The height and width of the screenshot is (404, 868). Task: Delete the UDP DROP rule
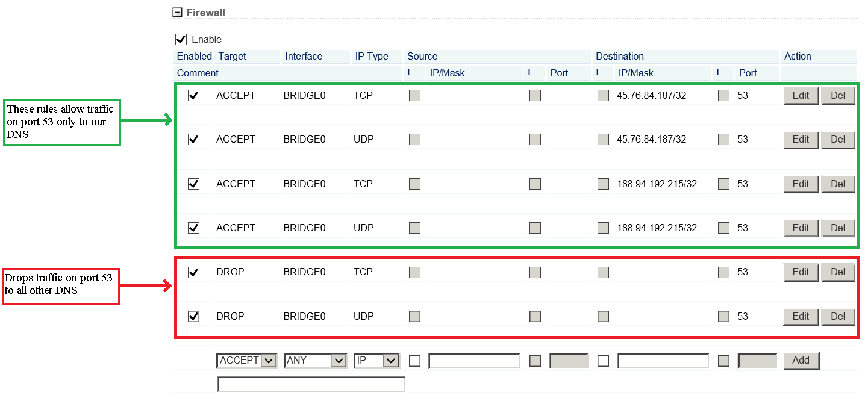pyautogui.click(x=838, y=316)
